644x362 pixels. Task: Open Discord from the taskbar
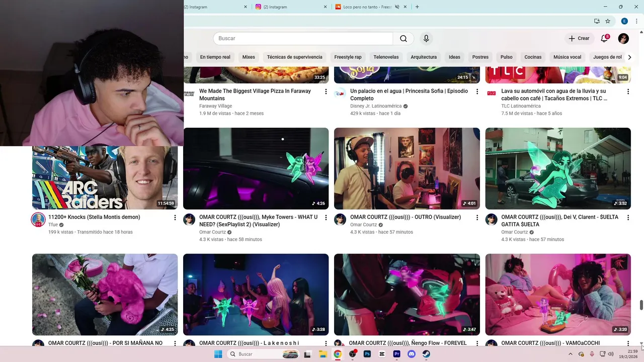[412, 354]
